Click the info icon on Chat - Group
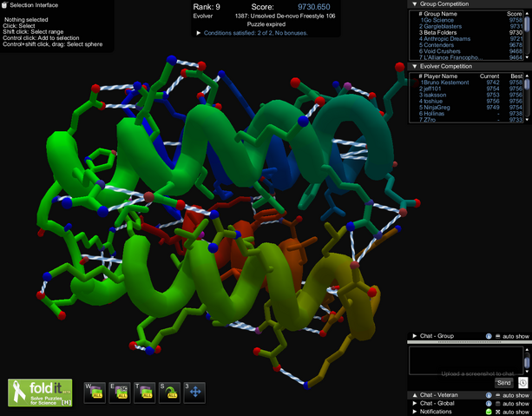The image size is (532, 416). (x=489, y=336)
